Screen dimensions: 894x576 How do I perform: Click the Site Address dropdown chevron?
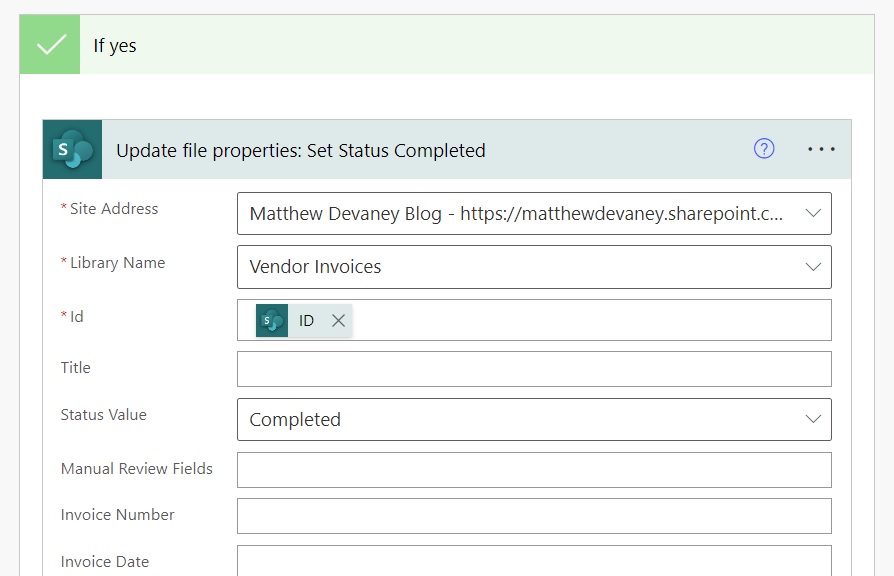click(x=812, y=213)
